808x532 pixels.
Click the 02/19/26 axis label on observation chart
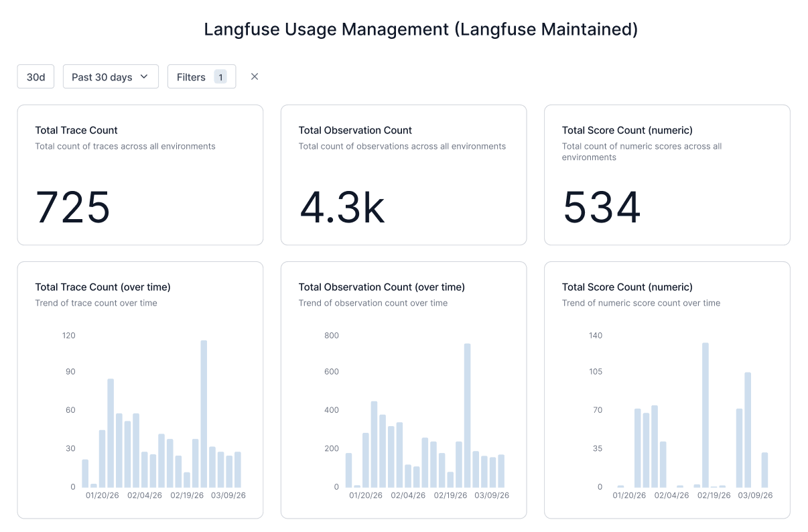pos(450,496)
